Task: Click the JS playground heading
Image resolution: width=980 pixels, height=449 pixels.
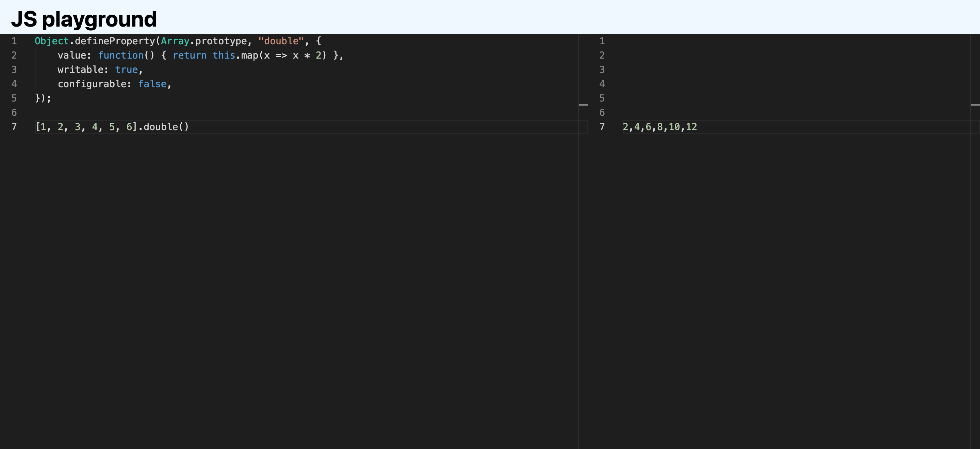Action: (x=84, y=19)
